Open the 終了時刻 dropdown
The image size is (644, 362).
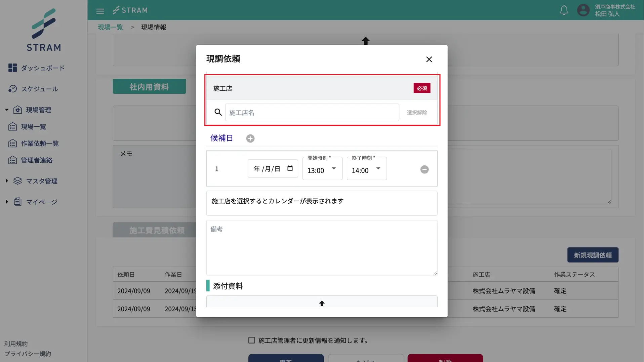coord(366,169)
